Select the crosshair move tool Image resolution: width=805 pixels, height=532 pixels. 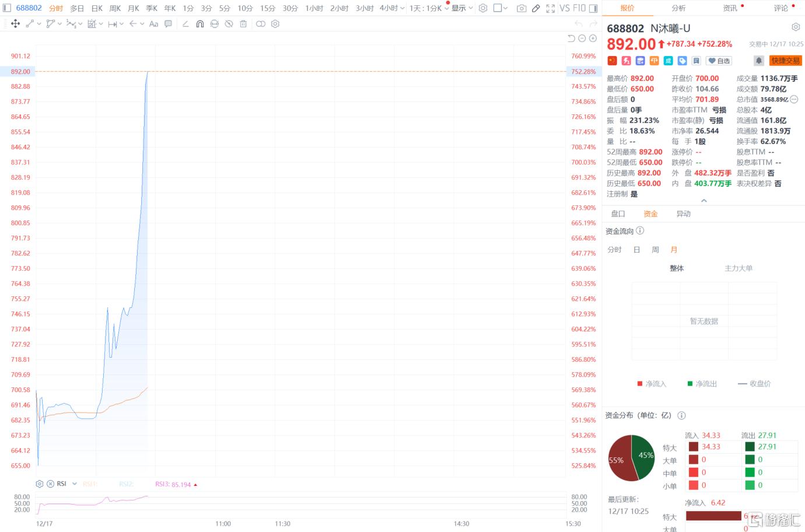click(15, 24)
